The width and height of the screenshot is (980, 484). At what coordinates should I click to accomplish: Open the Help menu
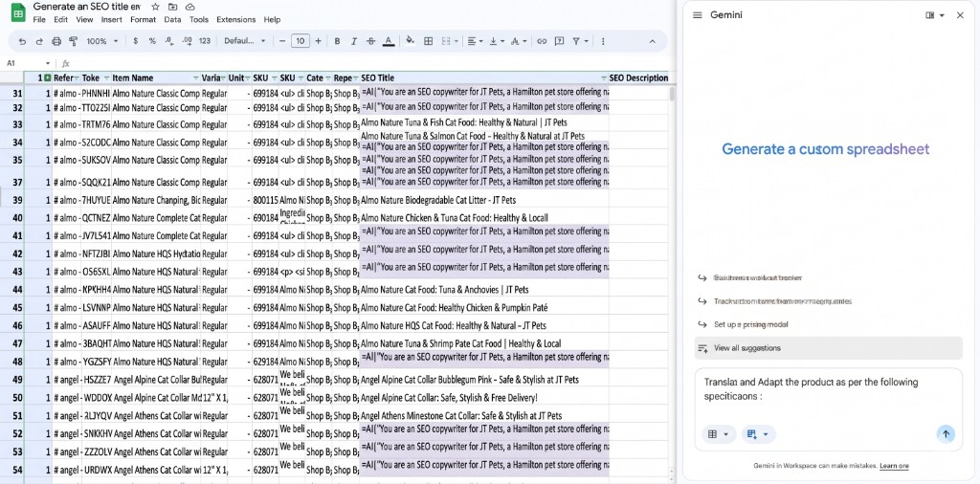pos(272,20)
